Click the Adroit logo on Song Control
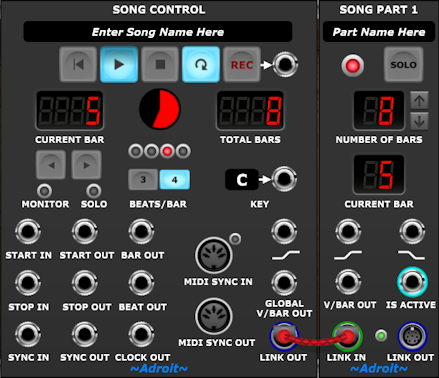Viewport: 439px width, 378px height. click(159, 368)
